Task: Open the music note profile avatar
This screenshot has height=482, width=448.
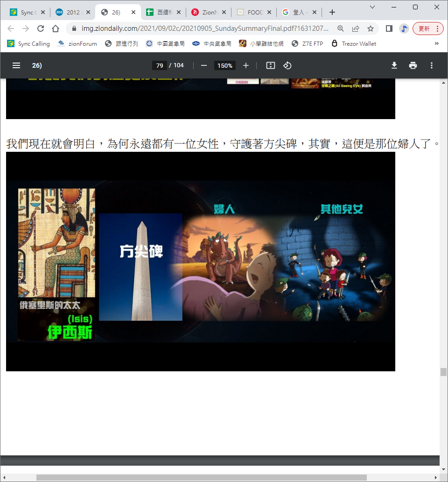Action: point(404,28)
